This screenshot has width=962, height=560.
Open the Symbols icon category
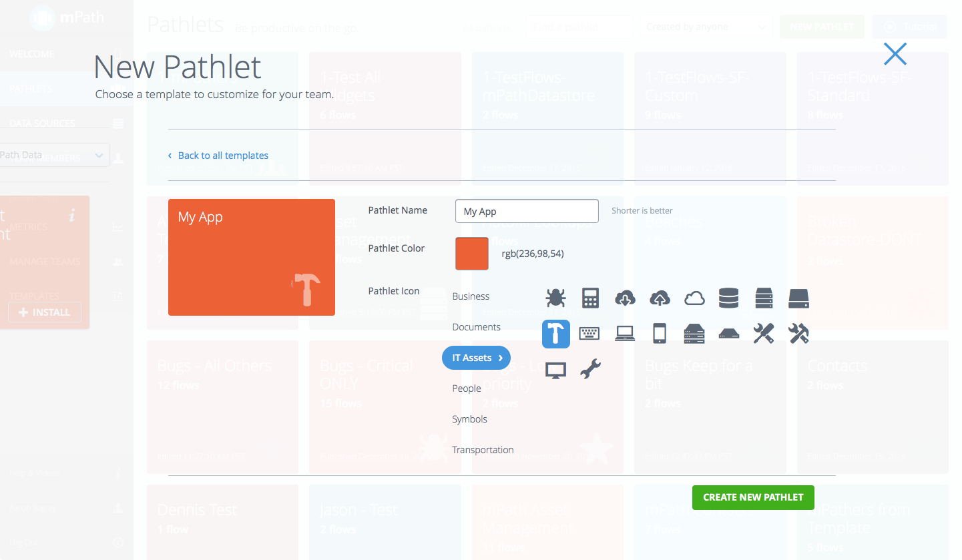click(469, 419)
